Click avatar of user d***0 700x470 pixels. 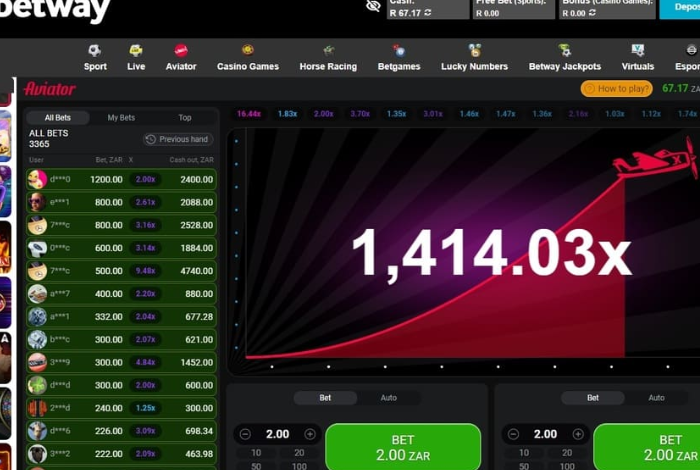coord(37,179)
